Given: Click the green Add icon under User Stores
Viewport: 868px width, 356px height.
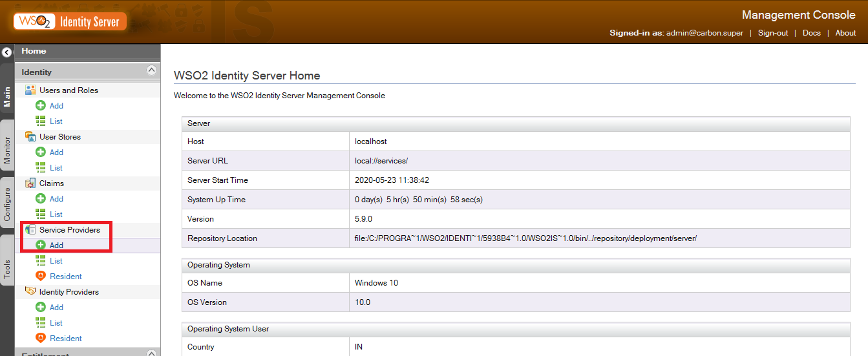Looking at the screenshot, I should 41,152.
